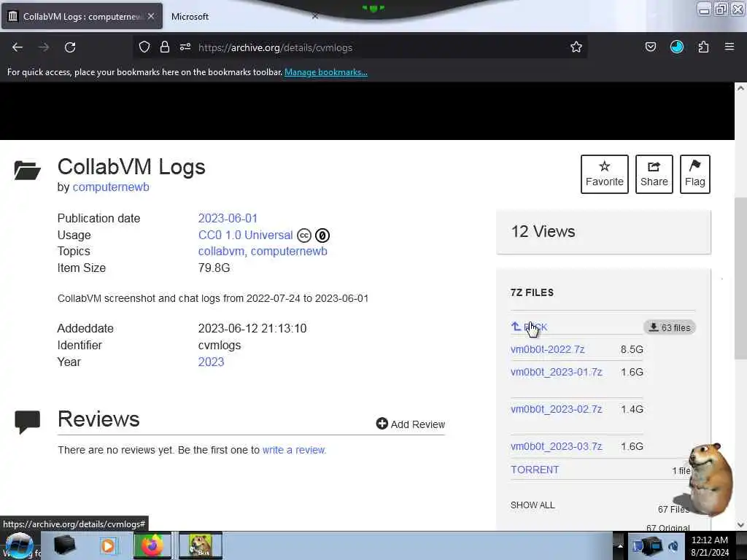Open the Manage bookmarks link
This screenshot has width=747, height=560.
(x=326, y=72)
